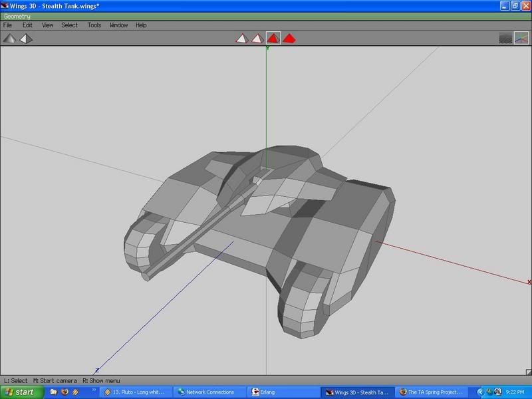The height and width of the screenshot is (399, 532).
Task: Click the 'M: Start camera' status hint
Action: tap(55, 380)
